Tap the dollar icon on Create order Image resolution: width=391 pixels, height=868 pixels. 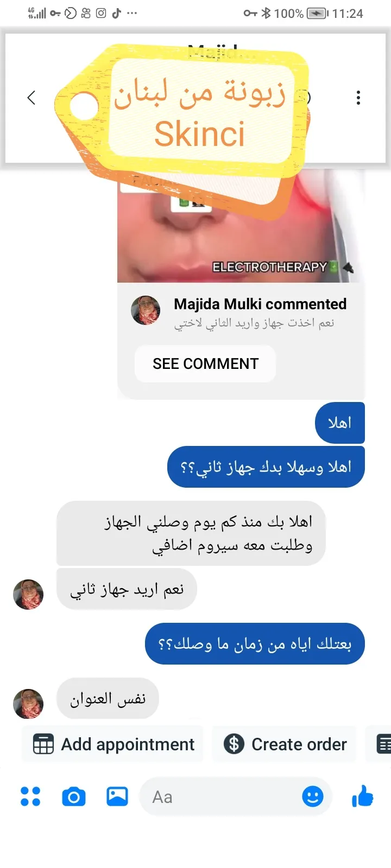coord(234,744)
